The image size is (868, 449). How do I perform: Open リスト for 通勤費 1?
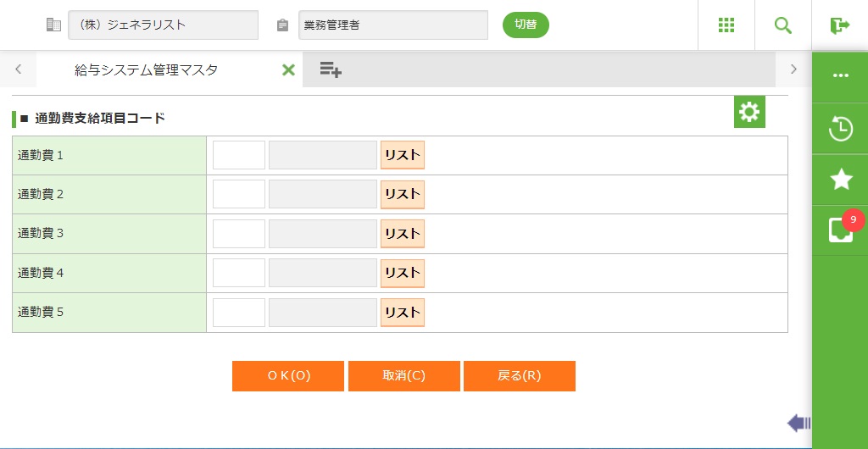click(402, 155)
